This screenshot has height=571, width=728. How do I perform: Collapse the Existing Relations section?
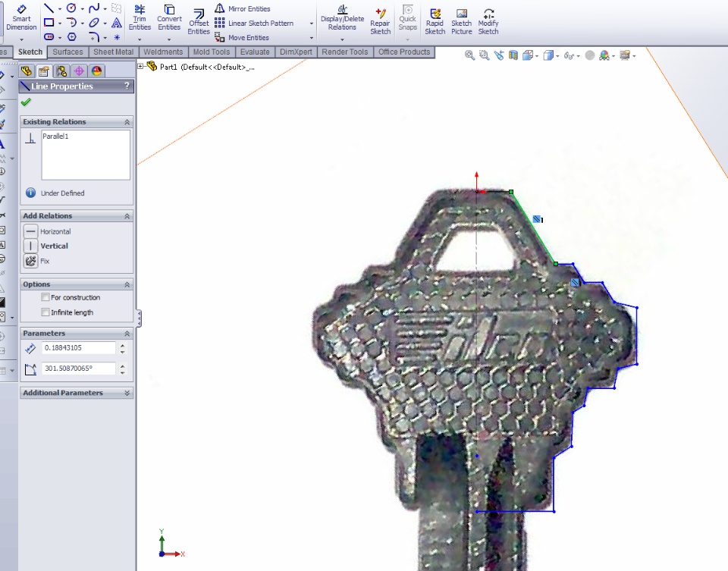point(127,121)
